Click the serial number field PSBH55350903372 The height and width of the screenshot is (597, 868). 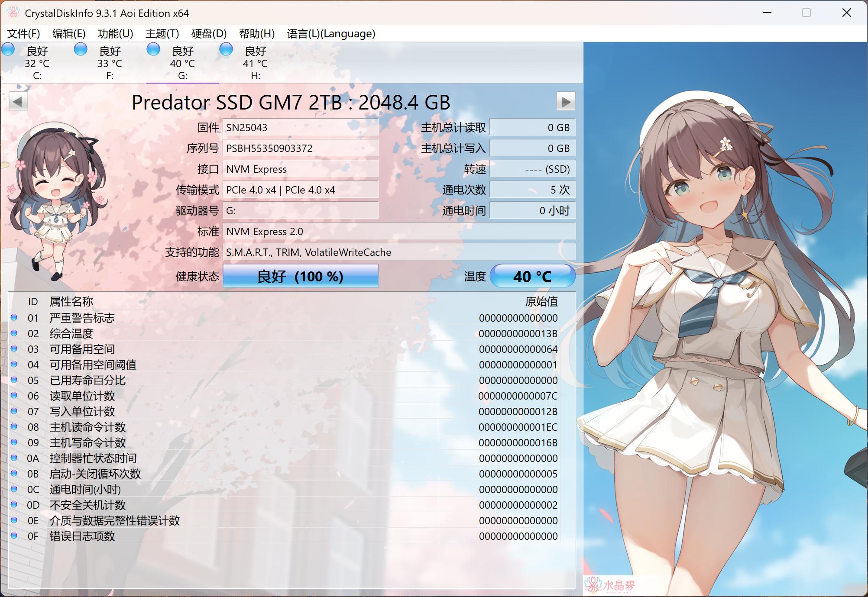[x=301, y=148]
